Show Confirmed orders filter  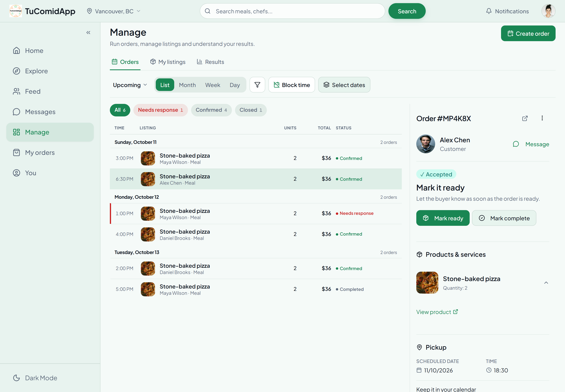pyautogui.click(x=211, y=110)
